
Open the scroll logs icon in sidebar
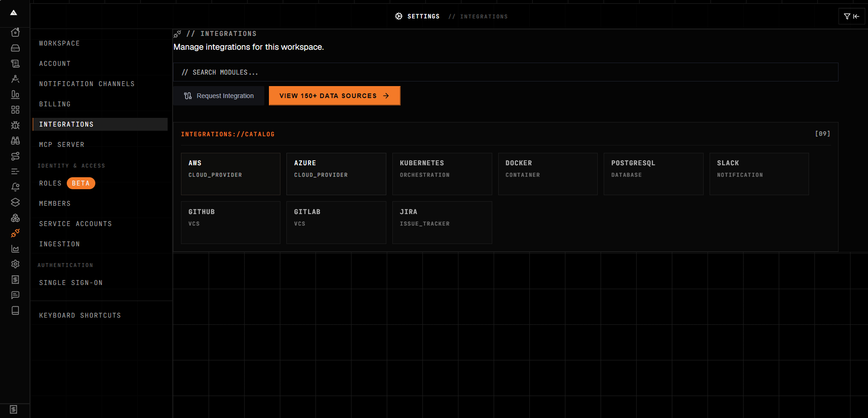pos(15,64)
